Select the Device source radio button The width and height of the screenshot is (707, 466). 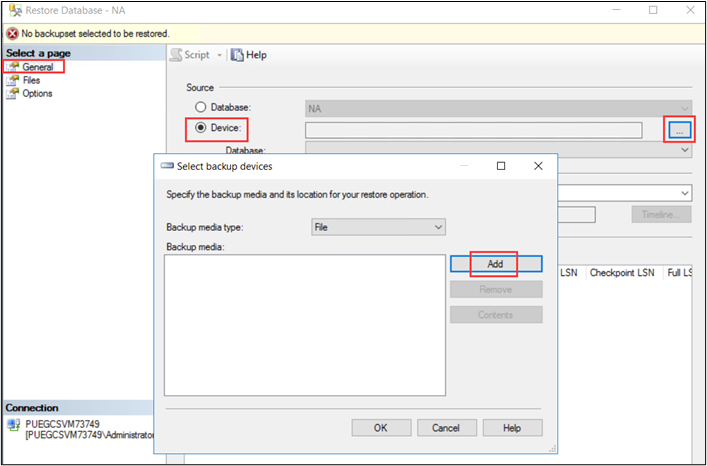pos(200,128)
